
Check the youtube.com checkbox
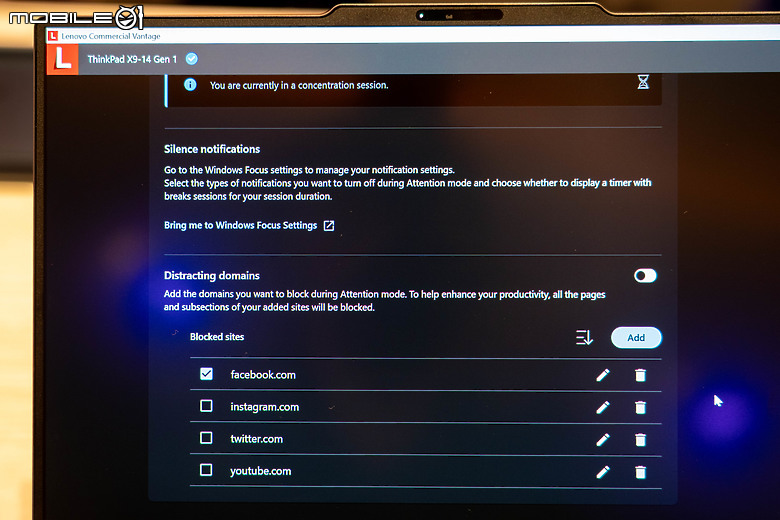coord(206,470)
